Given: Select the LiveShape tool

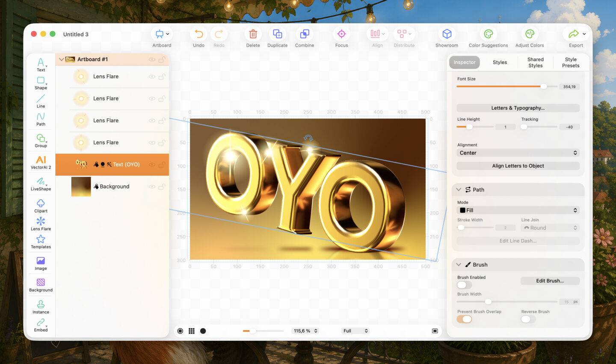Looking at the screenshot, I should coord(41,183).
